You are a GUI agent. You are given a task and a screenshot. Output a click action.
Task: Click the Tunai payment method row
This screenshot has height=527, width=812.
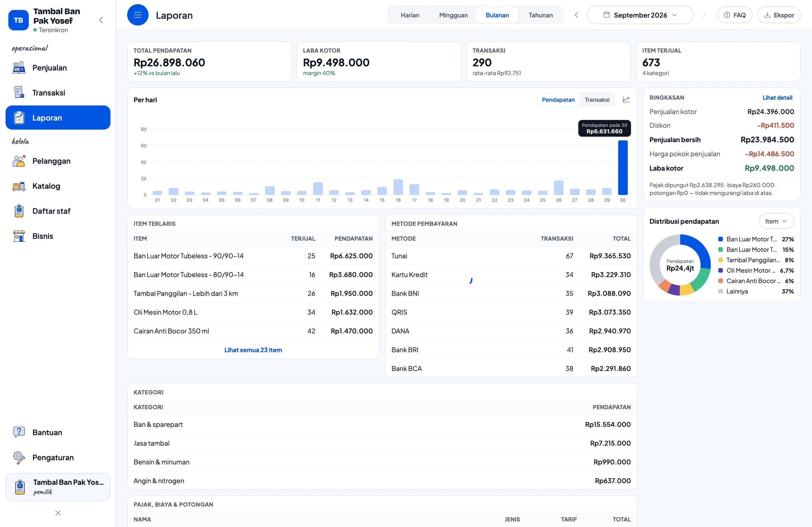pos(511,256)
